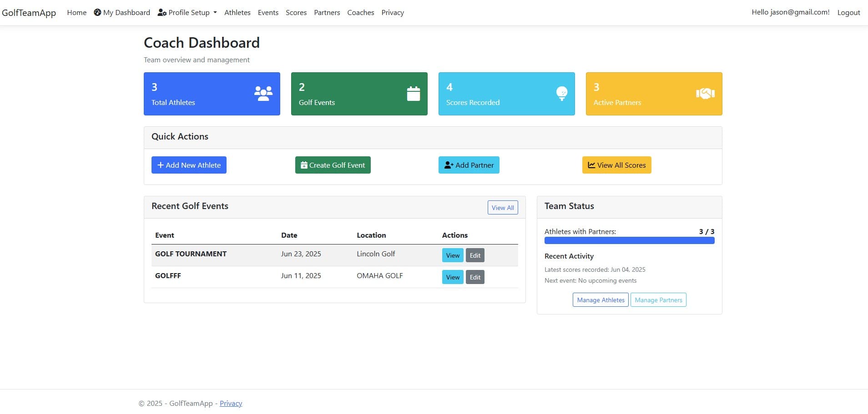Click Logout in the top right corner
Image resolution: width=868 pixels, height=414 pixels.
pyautogui.click(x=849, y=12)
